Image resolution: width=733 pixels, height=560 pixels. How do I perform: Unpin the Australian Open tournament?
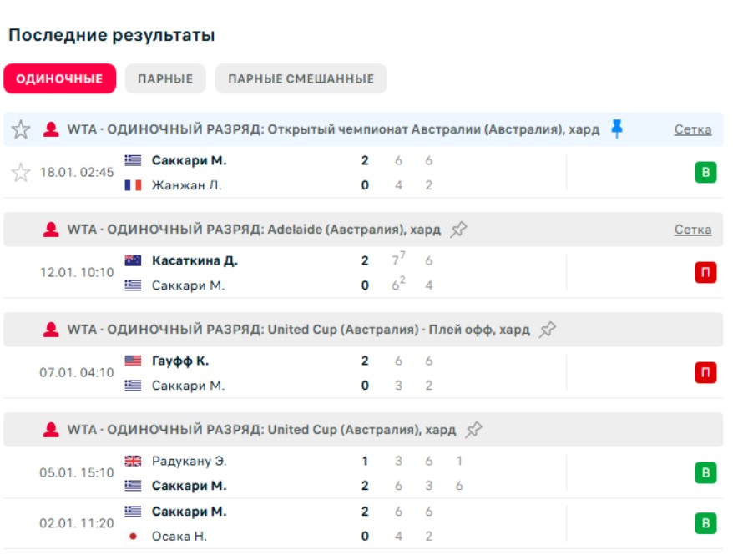(x=617, y=129)
